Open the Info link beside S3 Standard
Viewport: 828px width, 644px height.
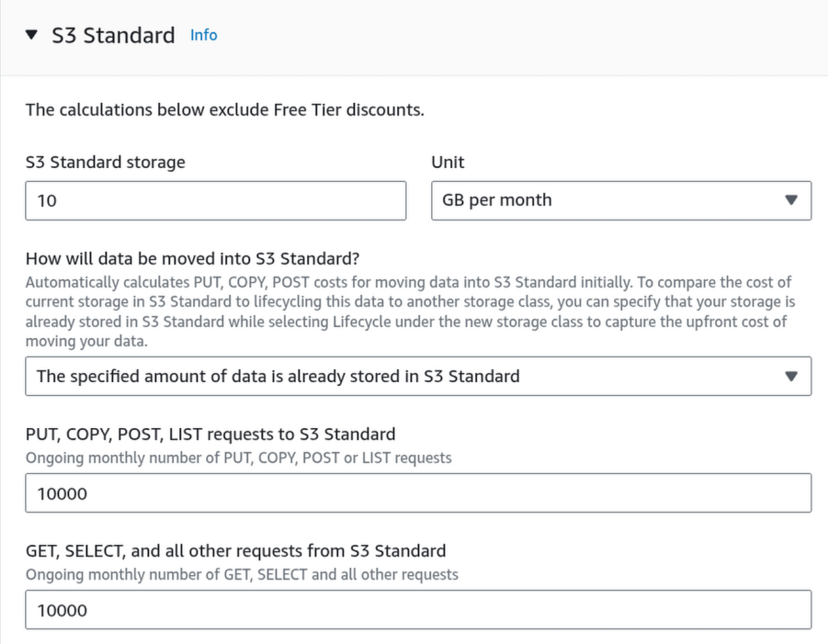point(203,35)
